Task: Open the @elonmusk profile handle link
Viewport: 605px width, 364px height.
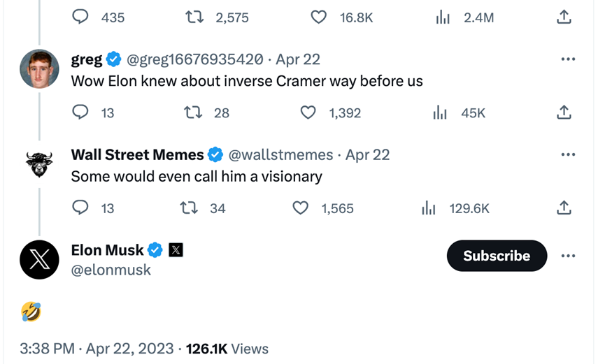Action: click(111, 270)
